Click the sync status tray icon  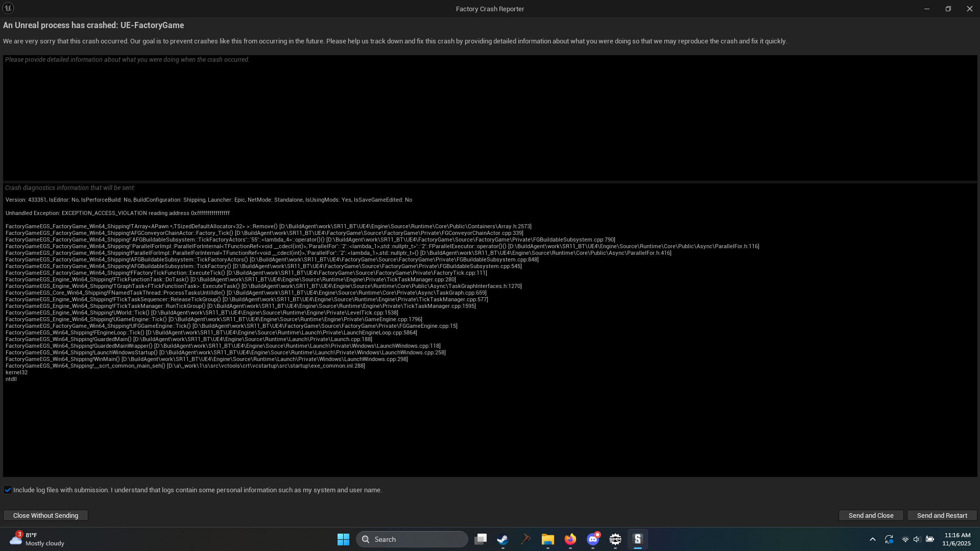point(889,539)
